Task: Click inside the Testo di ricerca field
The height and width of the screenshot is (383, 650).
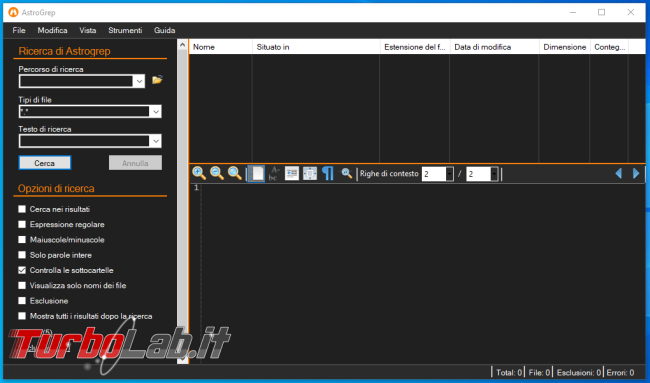Action: (85, 141)
